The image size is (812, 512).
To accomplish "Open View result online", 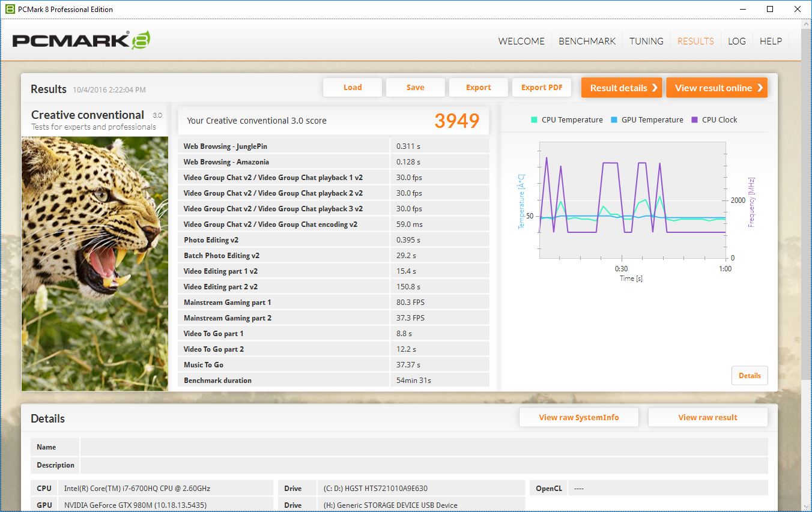I will pos(717,88).
